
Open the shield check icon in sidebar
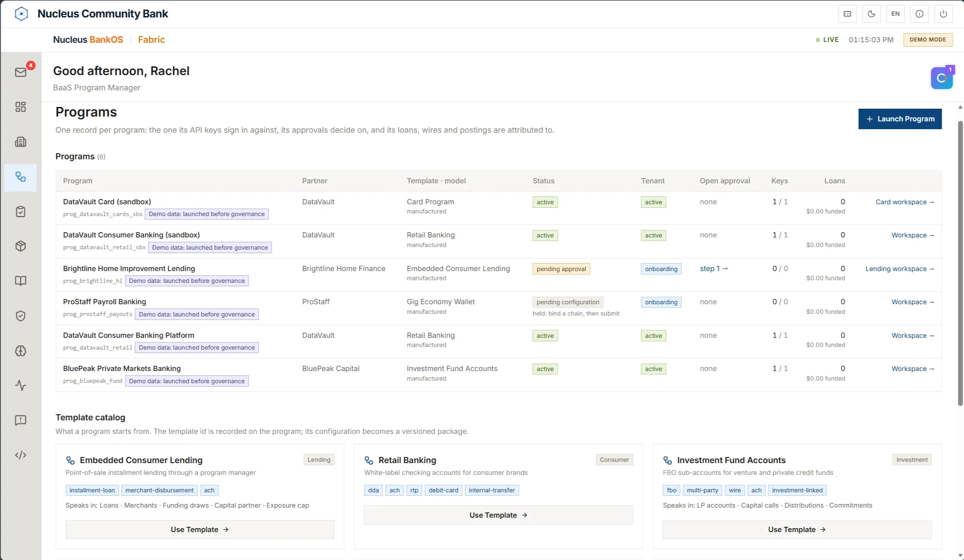(x=21, y=316)
